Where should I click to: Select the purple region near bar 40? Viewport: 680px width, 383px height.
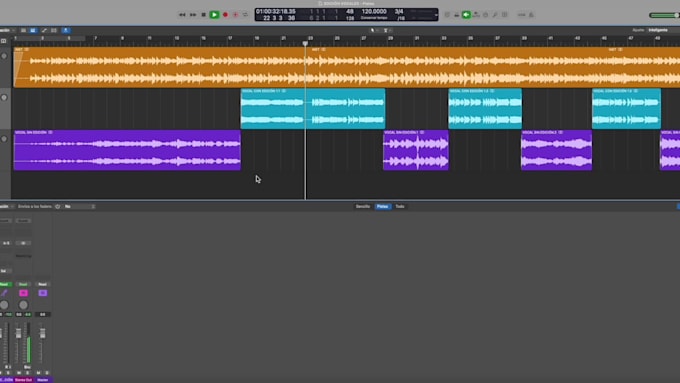556,150
